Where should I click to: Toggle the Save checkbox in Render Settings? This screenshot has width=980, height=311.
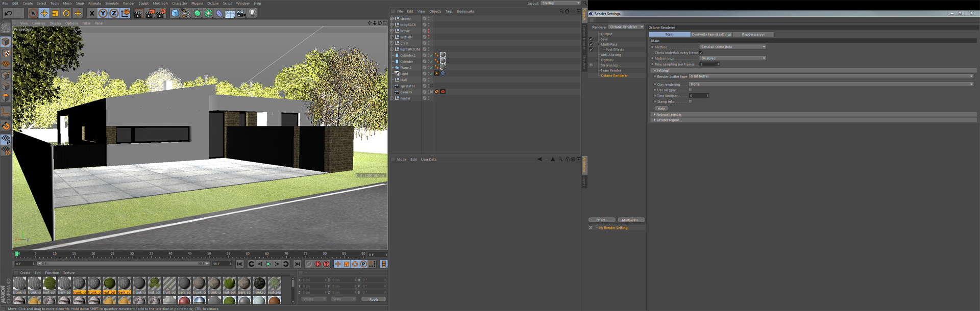pos(591,39)
